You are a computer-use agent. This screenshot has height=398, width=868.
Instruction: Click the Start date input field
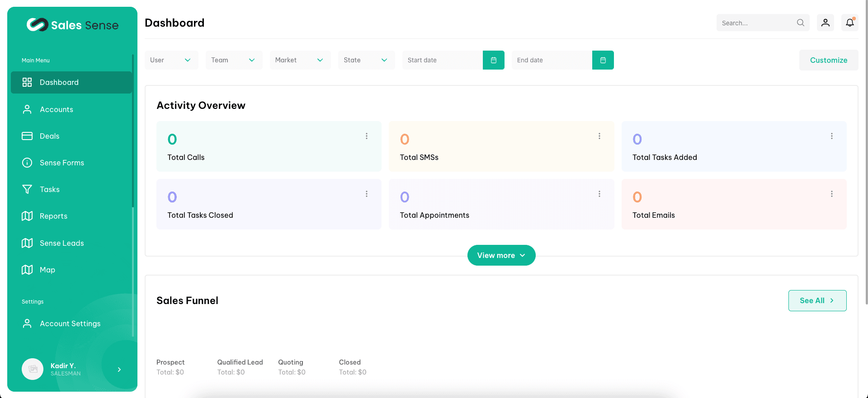(x=443, y=60)
